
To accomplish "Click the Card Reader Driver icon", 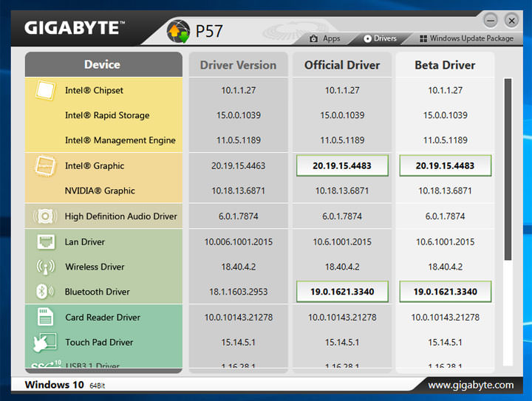I will pyautogui.click(x=44, y=318).
